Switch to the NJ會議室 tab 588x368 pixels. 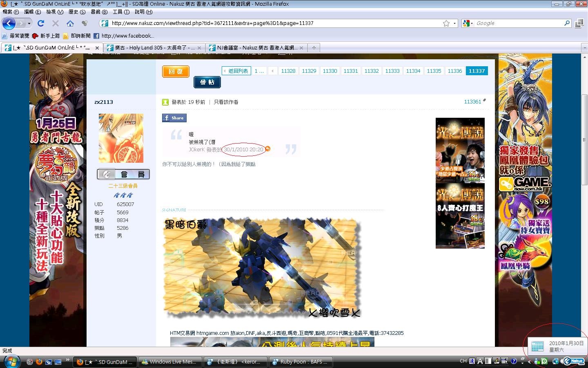click(256, 47)
